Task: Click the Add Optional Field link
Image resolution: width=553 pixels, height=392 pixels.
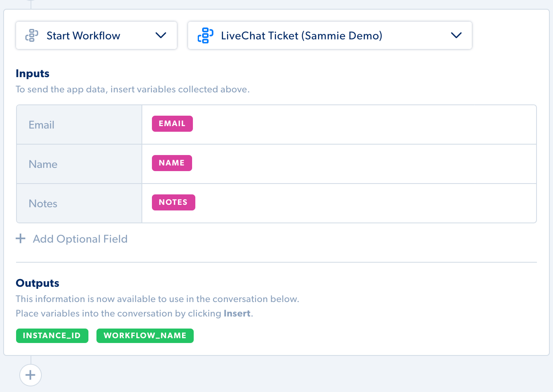Action: coord(80,239)
